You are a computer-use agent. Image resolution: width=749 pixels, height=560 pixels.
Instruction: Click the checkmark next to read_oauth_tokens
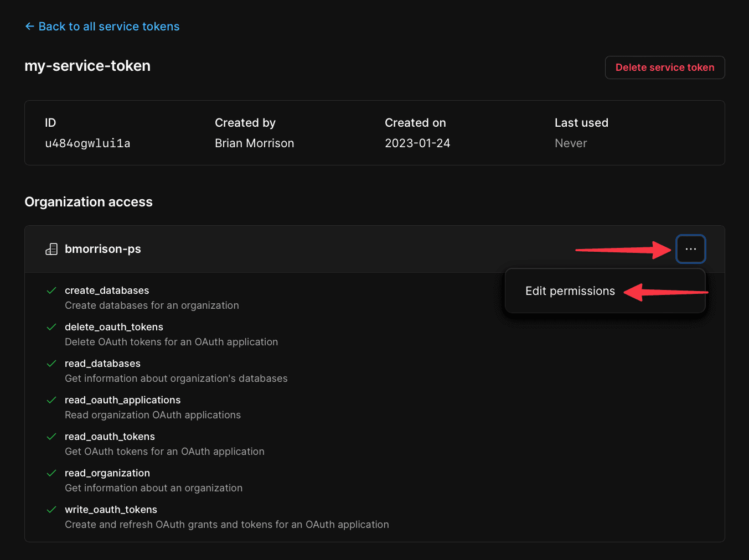(51, 437)
